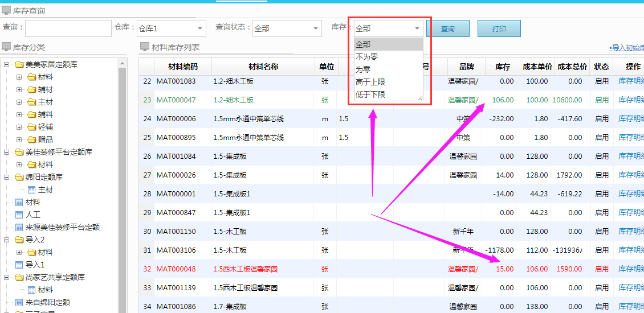Click the folder icon next to 轻辅

coord(31,127)
